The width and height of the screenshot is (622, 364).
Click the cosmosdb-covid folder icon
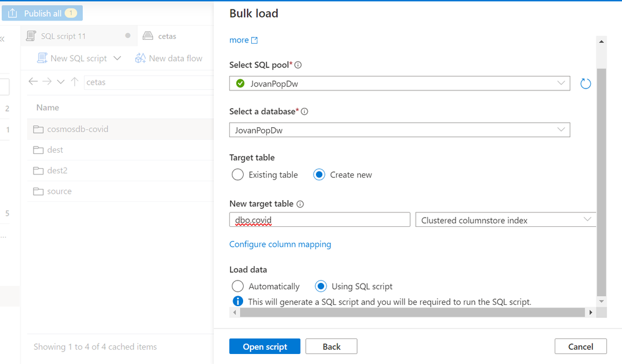(x=38, y=129)
